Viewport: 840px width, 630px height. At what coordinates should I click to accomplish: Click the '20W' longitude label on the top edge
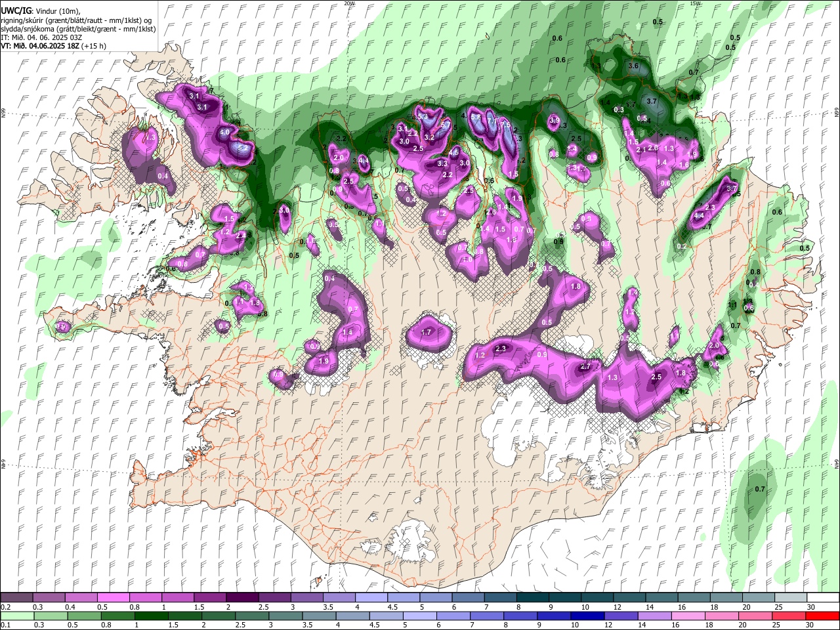(x=349, y=3)
